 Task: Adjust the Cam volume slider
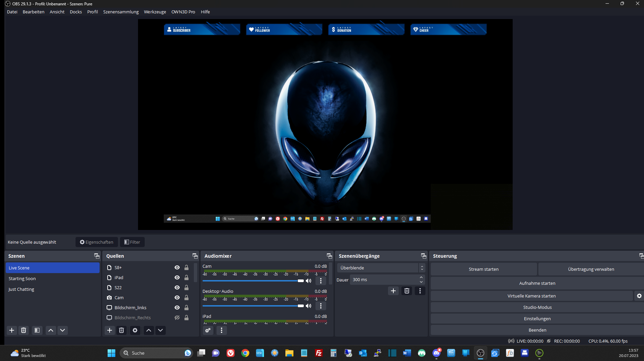253,281
